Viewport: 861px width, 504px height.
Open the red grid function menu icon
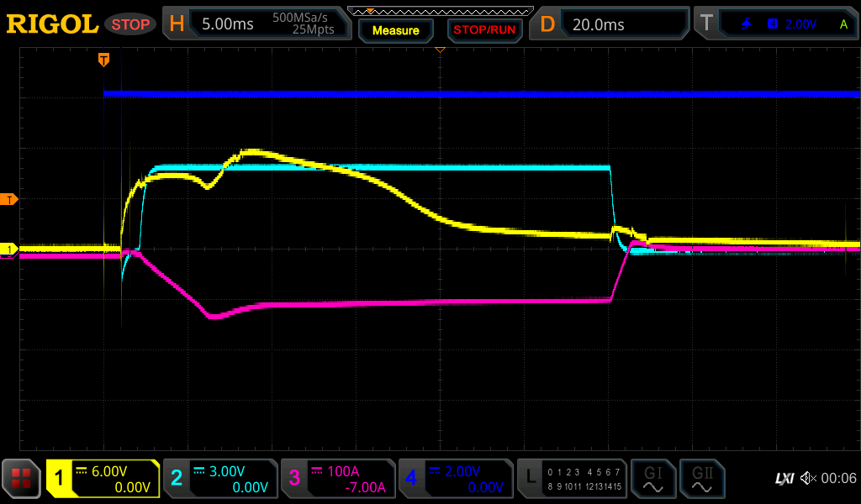(x=21, y=479)
